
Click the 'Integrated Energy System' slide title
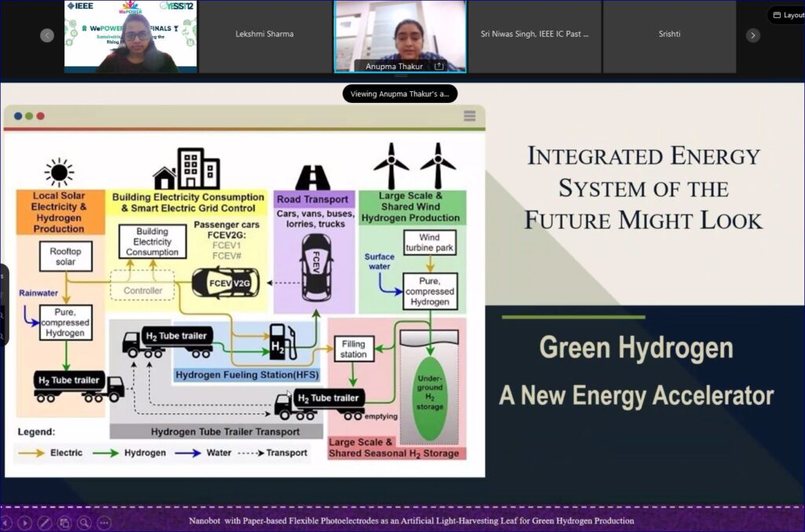point(644,189)
